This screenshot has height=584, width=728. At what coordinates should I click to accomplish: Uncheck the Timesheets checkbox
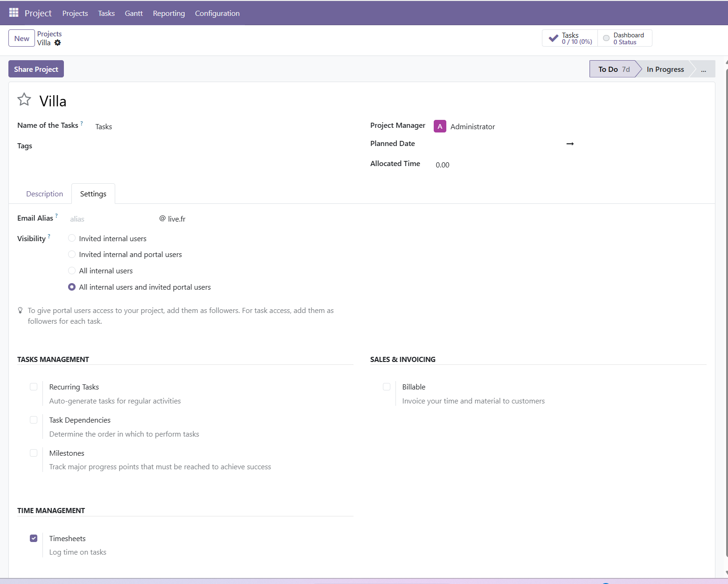[34, 538]
